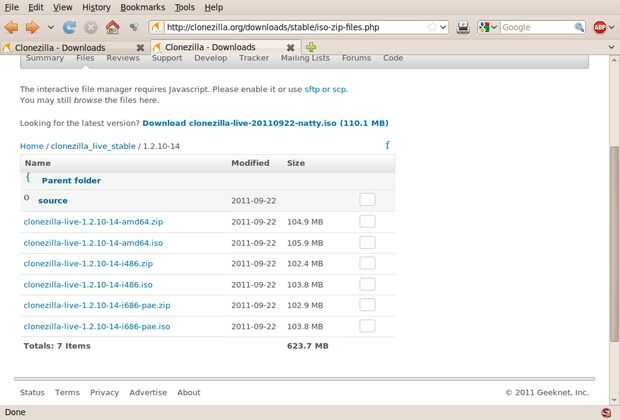
Task: Open the History menu
Action: coord(96,7)
